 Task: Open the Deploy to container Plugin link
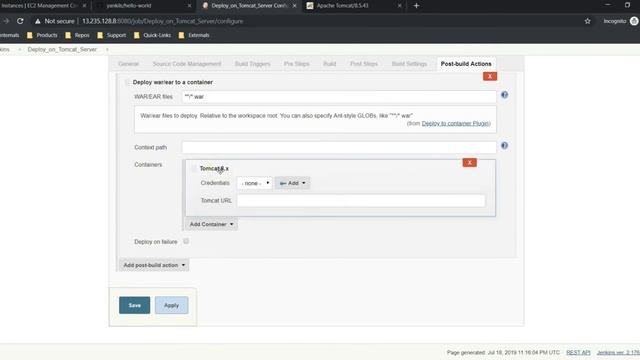click(x=456, y=123)
